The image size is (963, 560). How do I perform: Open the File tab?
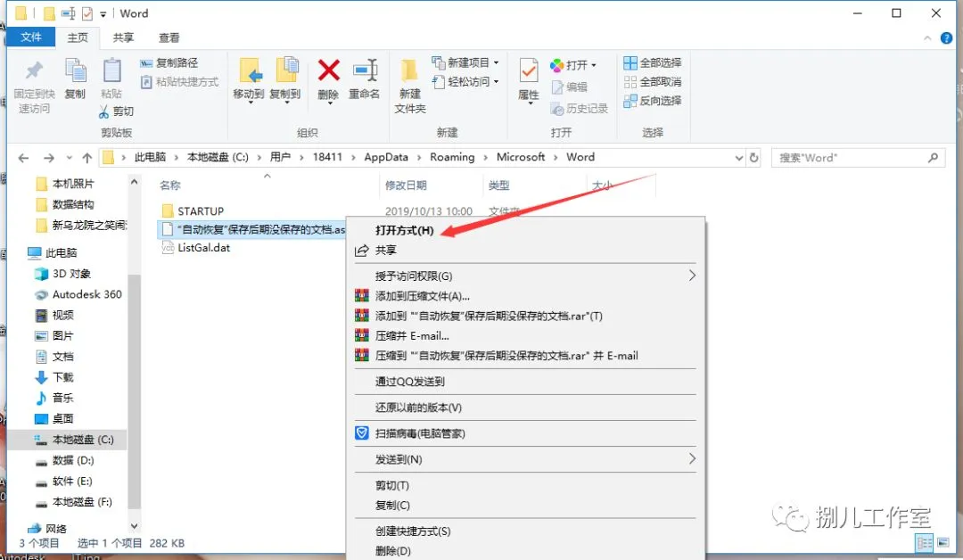[30, 37]
